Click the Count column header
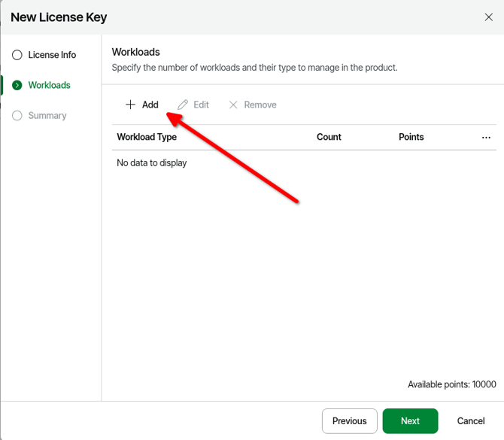Image resolution: width=504 pixels, height=440 pixels. coord(329,137)
